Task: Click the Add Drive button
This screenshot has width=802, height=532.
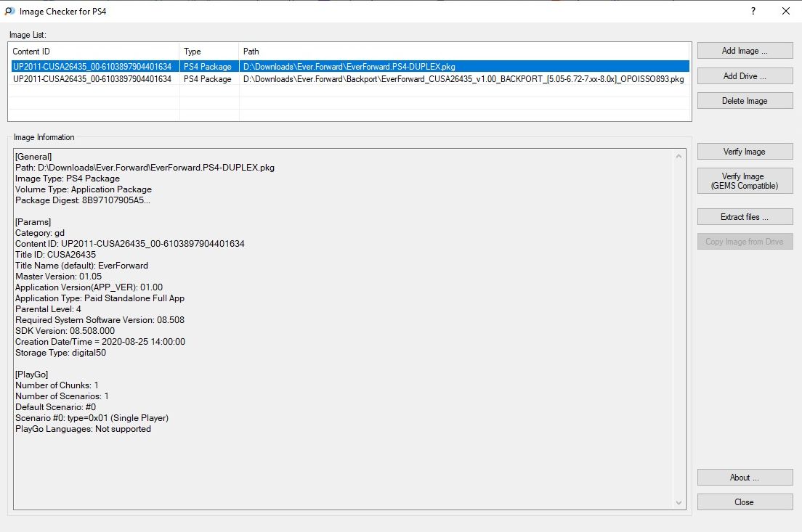Action: pyautogui.click(x=745, y=75)
